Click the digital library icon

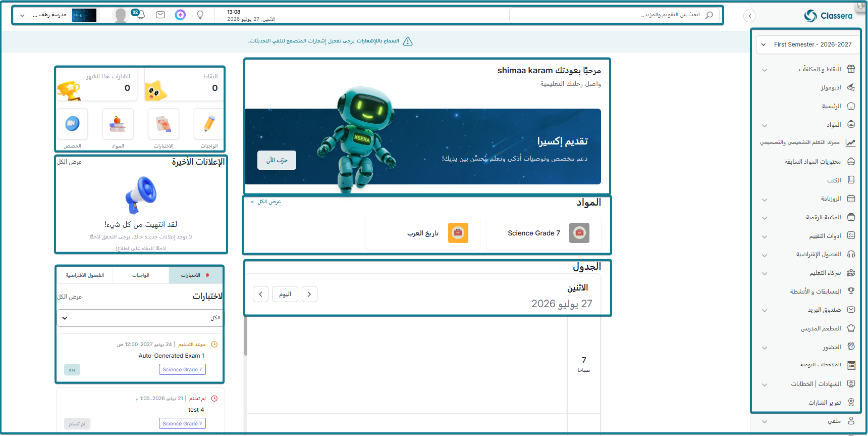point(851,217)
